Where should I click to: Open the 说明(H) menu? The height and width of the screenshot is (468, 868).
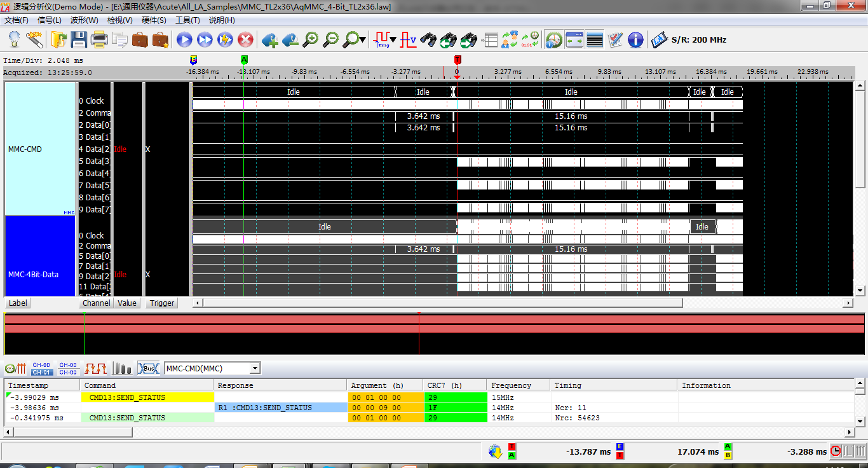point(222,20)
